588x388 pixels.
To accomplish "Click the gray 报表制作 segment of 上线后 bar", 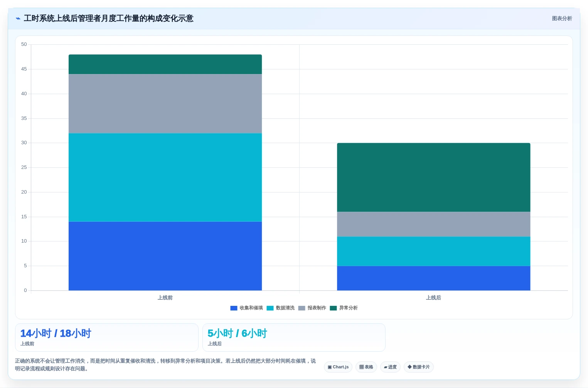I will pyautogui.click(x=433, y=224).
